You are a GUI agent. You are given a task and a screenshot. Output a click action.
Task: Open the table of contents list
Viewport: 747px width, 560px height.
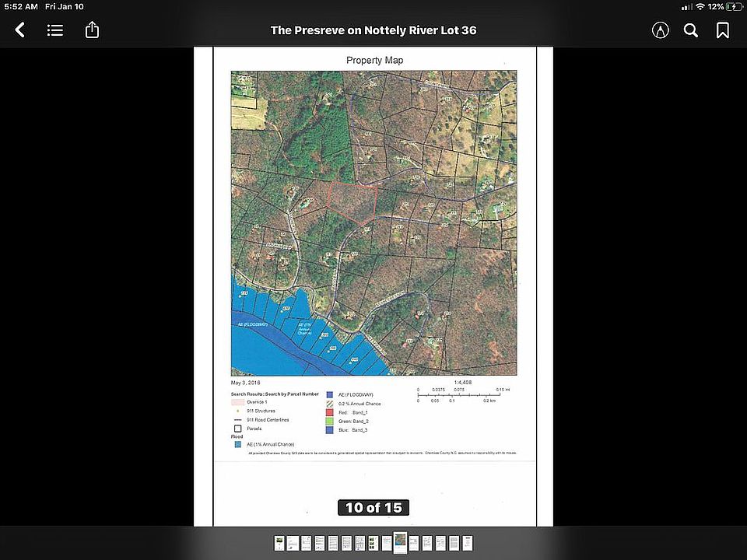coord(55,30)
